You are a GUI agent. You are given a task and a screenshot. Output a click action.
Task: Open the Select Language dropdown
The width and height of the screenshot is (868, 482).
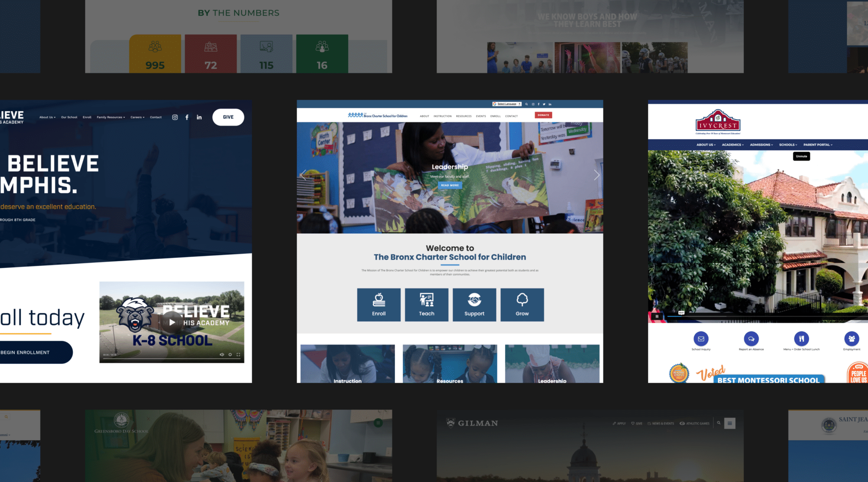pyautogui.click(x=507, y=104)
